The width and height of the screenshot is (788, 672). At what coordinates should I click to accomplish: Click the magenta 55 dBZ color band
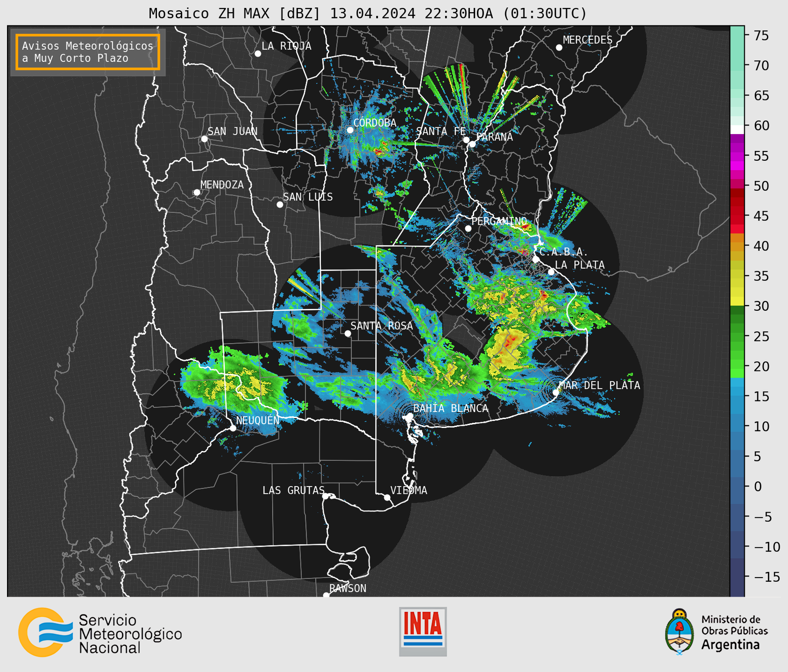pyautogui.click(x=737, y=156)
